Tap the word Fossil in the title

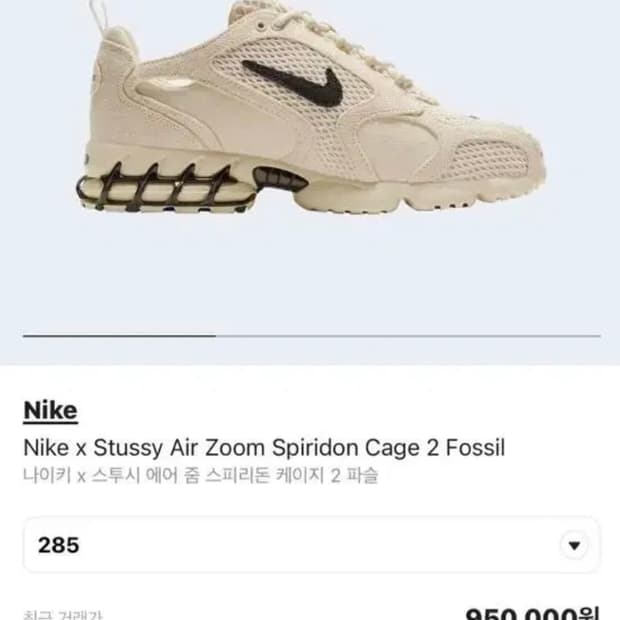(x=476, y=448)
